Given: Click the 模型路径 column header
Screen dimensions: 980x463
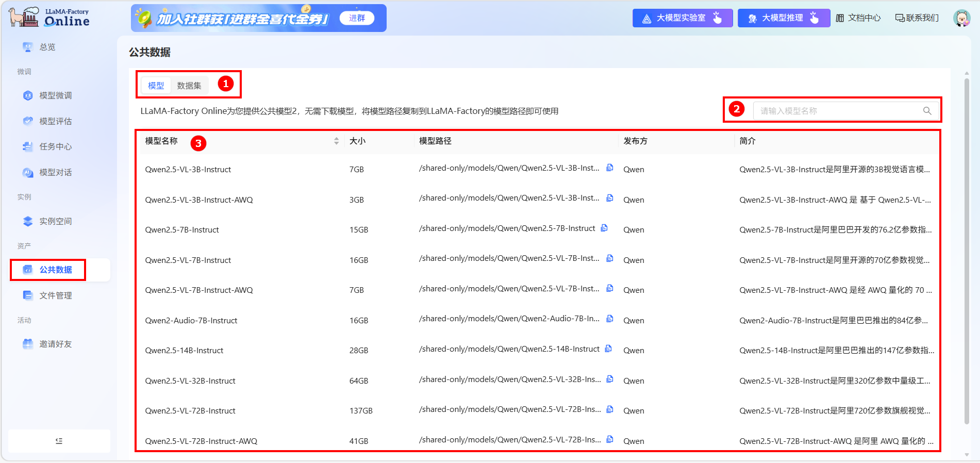Looking at the screenshot, I should coord(435,141).
